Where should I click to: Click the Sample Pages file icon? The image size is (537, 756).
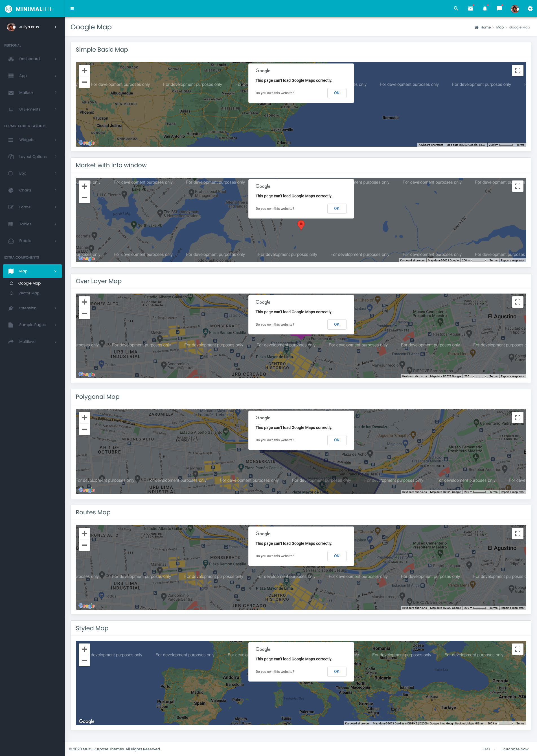point(11,325)
